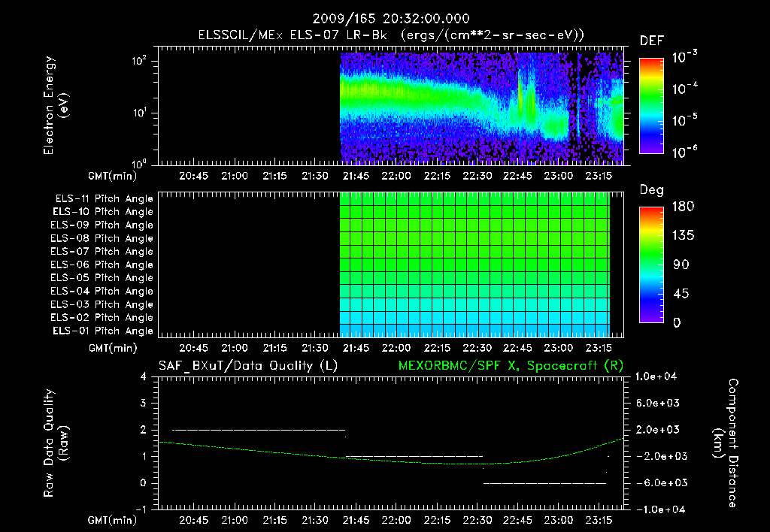Click the 6.0e+03 right axis value
770x532 pixels.
click(658, 403)
